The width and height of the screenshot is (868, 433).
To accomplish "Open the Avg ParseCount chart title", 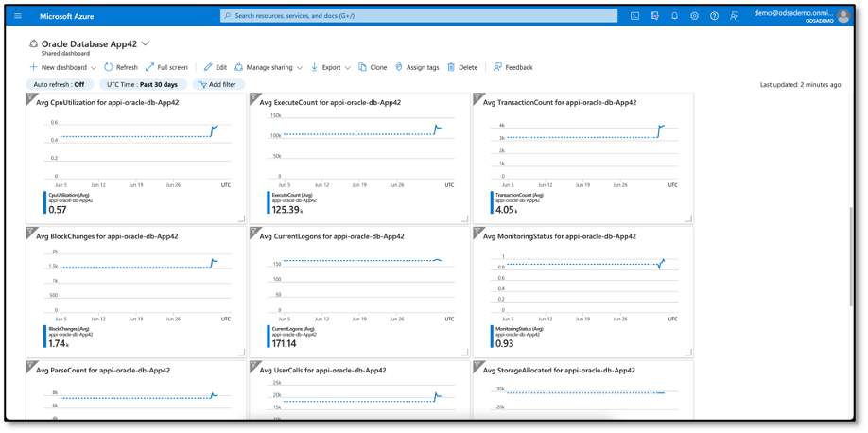I will 103,371.
